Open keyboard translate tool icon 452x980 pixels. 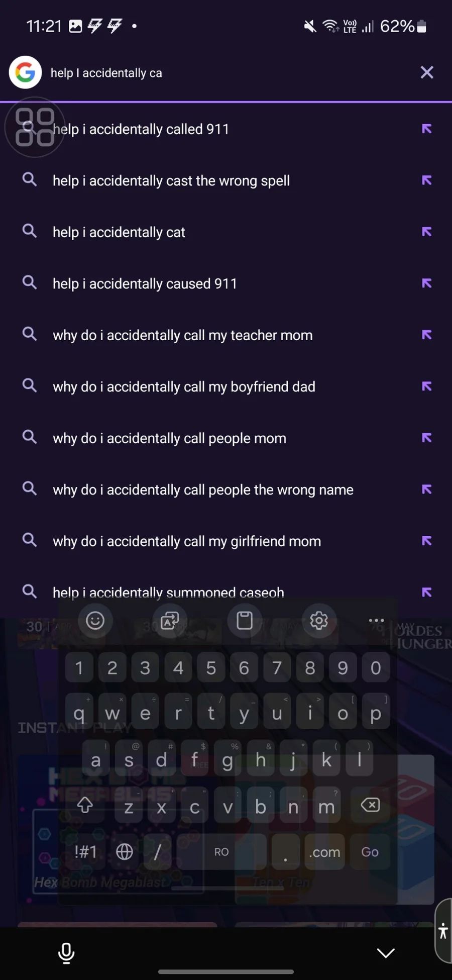click(x=170, y=620)
